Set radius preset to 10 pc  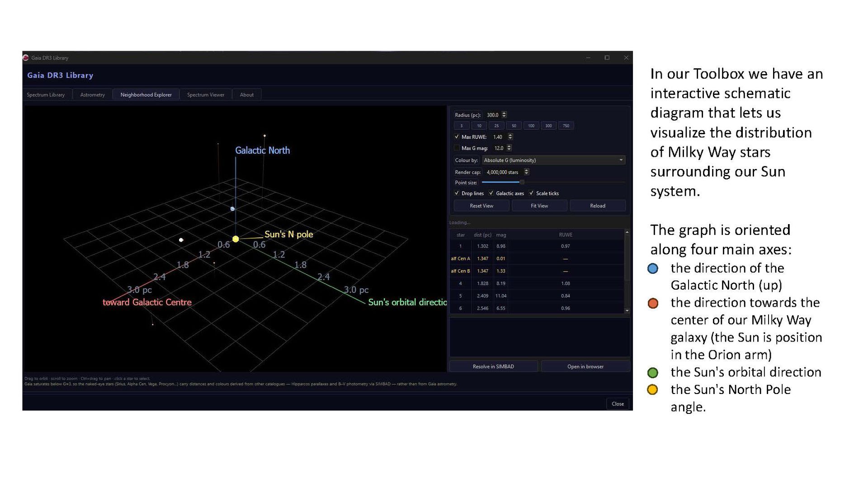479,126
